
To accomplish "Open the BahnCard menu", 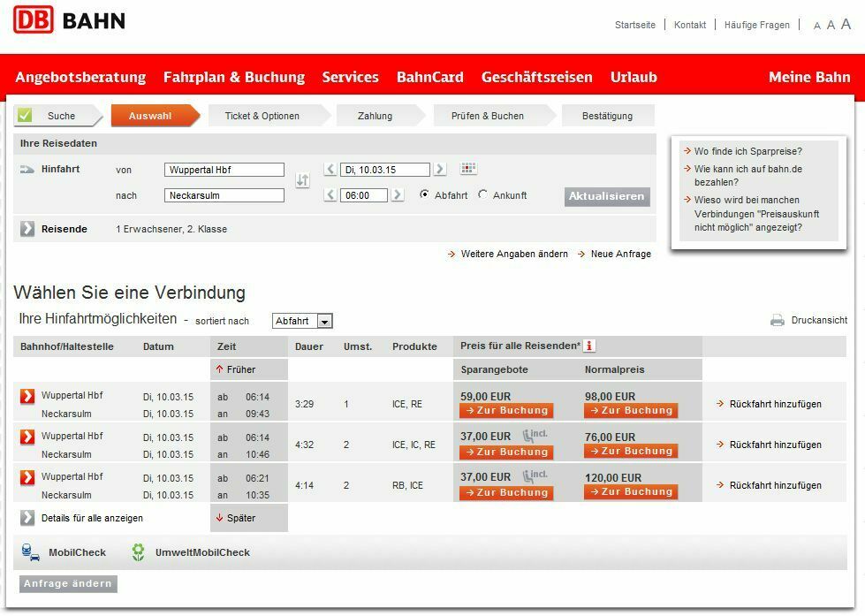I will point(429,77).
